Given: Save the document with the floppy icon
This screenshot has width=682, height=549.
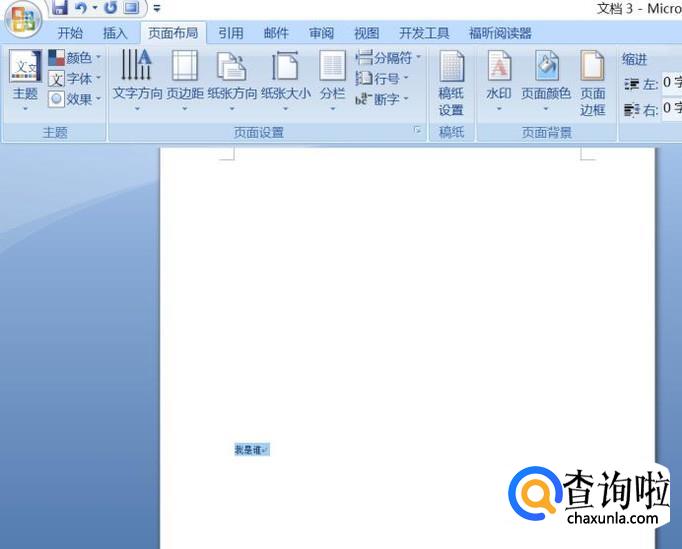Looking at the screenshot, I should pyautogui.click(x=60, y=7).
